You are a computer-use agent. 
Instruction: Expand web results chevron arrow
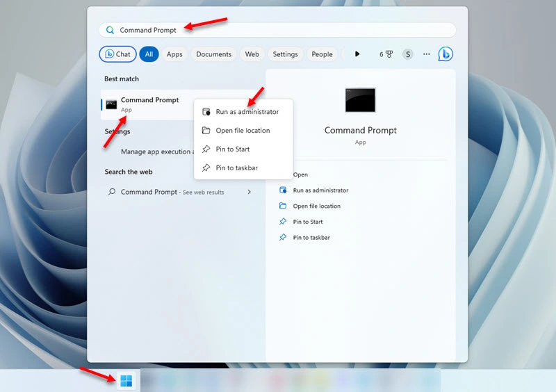[250, 192]
